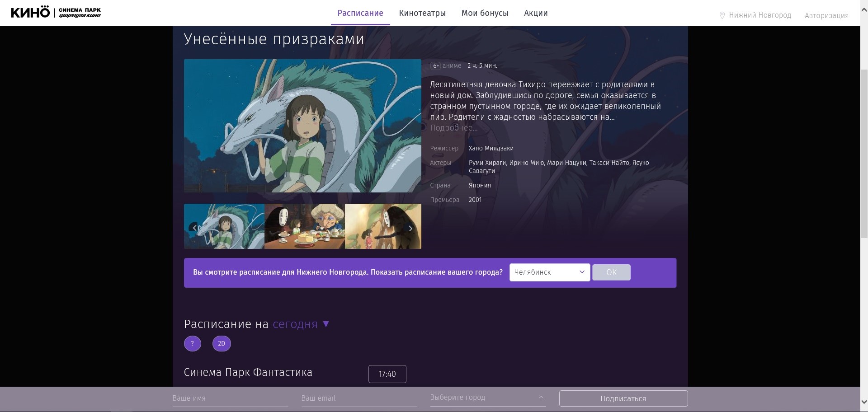Select the No-Face dinner table thumbnail
The image size is (868, 412).
coord(305,226)
